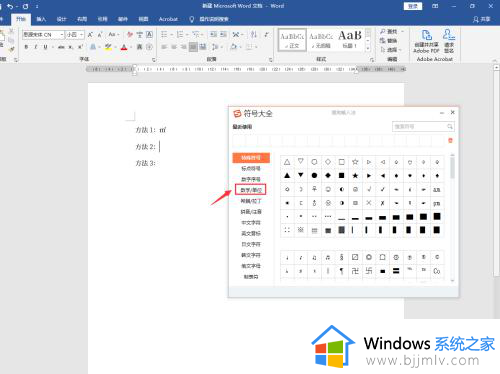This screenshot has height=374, width=500.
Task: Open the bullet list dropdown arrow
Action: point(172,35)
